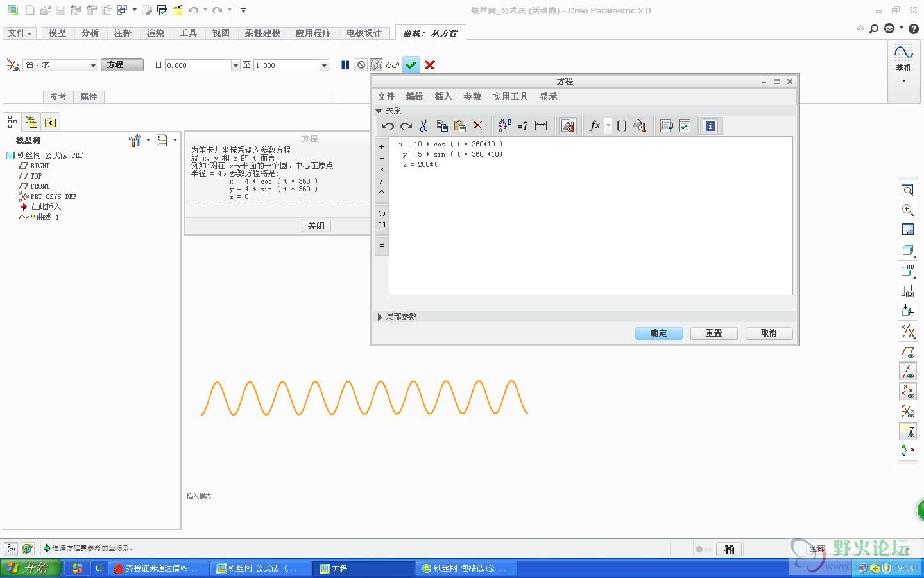
Task: Toggle datum axis display
Action: coord(907,371)
